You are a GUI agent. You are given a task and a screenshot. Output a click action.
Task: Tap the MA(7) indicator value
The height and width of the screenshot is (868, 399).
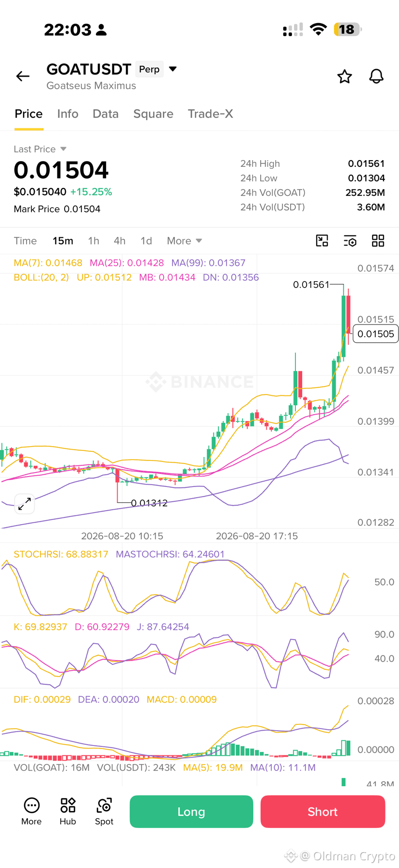point(48,263)
